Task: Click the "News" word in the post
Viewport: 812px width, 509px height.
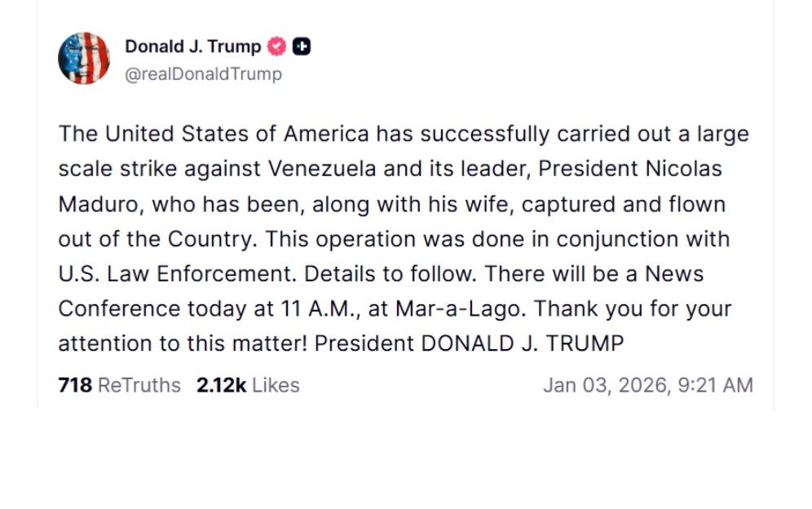Action: click(673, 274)
